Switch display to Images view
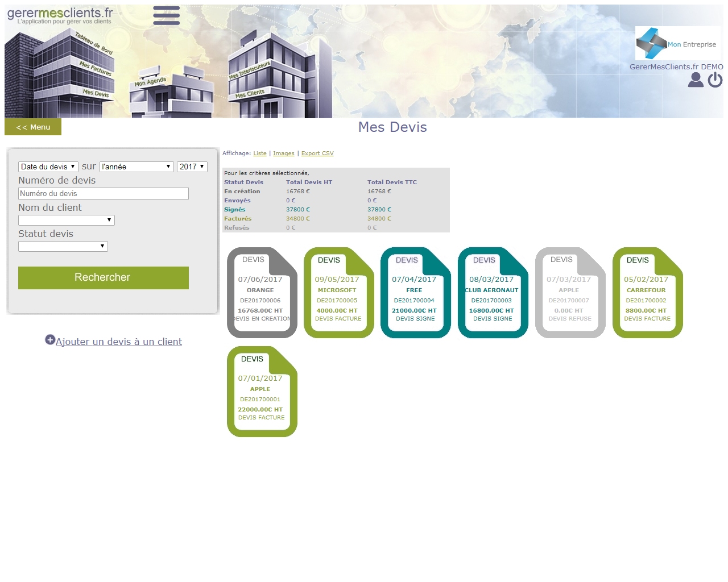The height and width of the screenshot is (582, 728). 284,153
